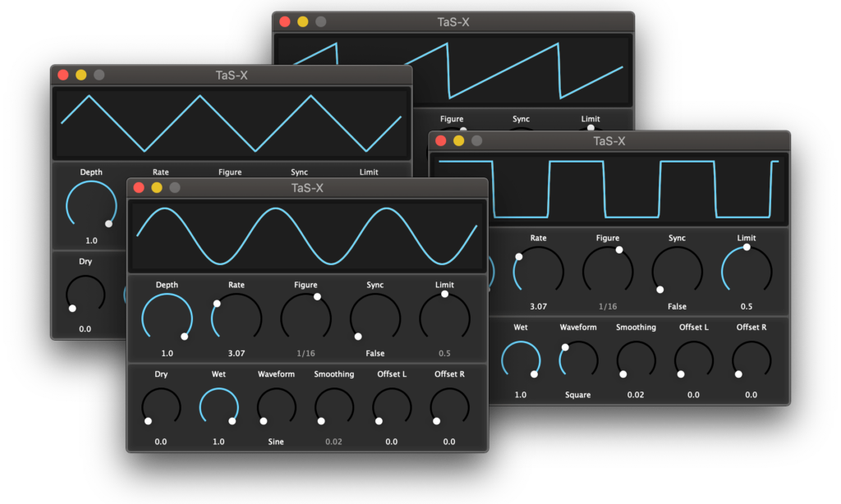Click the Offset R knob in the square-wave window
This screenshot has width=841, height=504.
pos(751,359)
